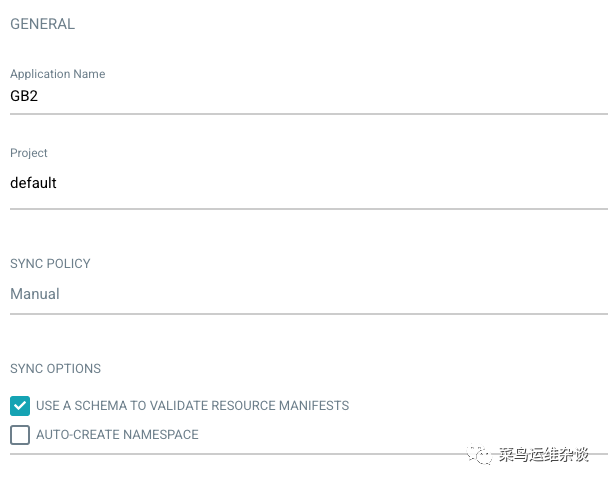Click the underline below the default project value
The image size is (608, 482).
click(x=309, y=209)
